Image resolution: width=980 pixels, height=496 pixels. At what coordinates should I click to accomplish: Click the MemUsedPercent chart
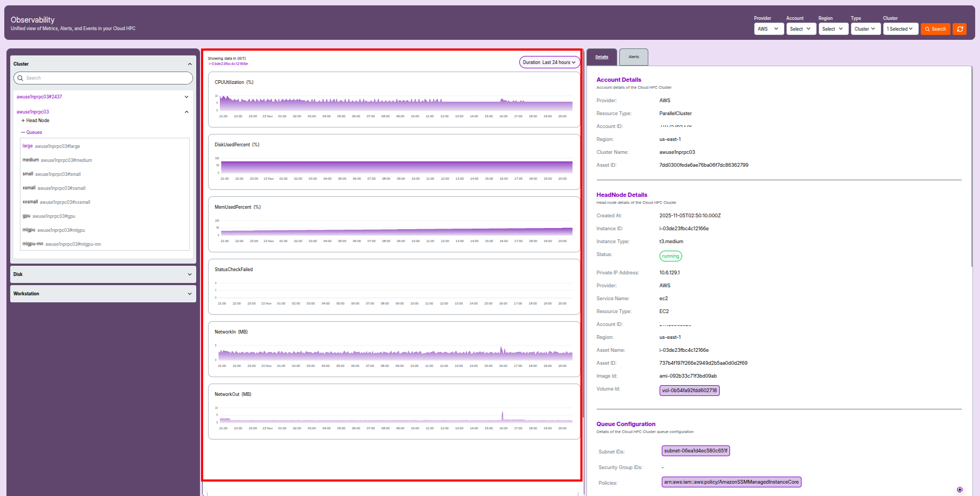click(394, 224)
